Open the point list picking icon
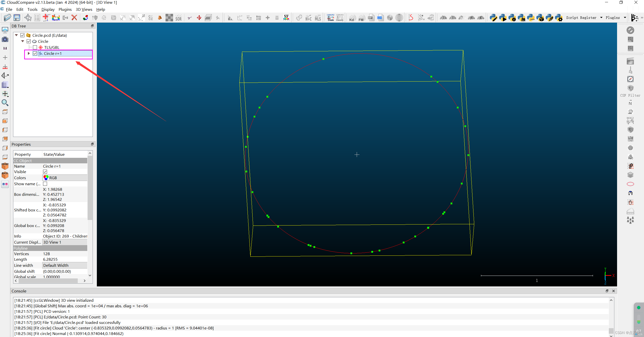This screenshot has height=337, width=644. coord(37,18)
